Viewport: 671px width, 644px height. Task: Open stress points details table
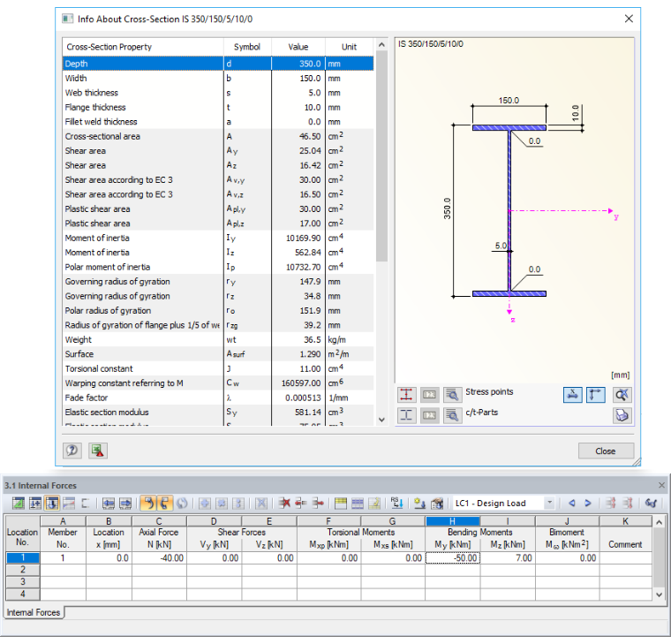click(x=452, y=394)
